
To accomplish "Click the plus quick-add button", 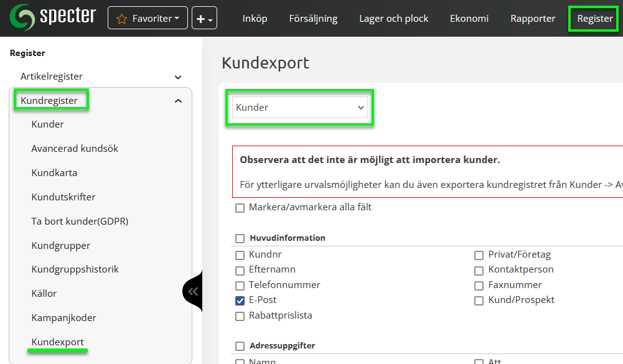I will (204, 19).
